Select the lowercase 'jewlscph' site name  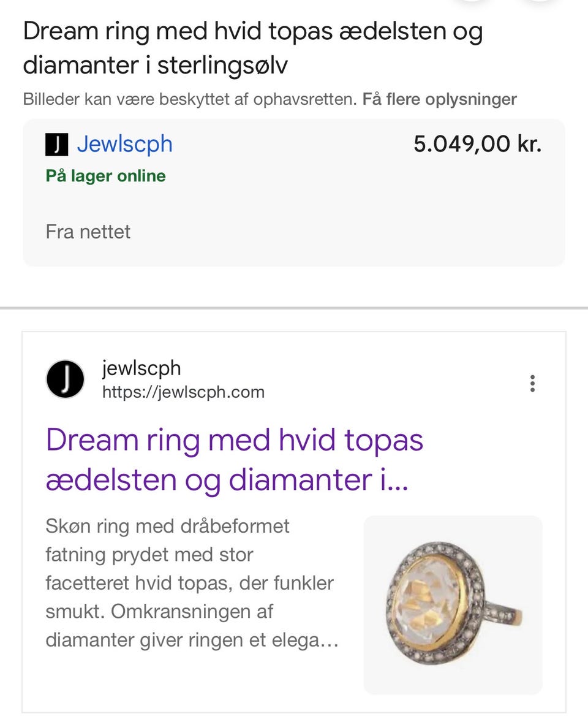(x=141, y=368)
